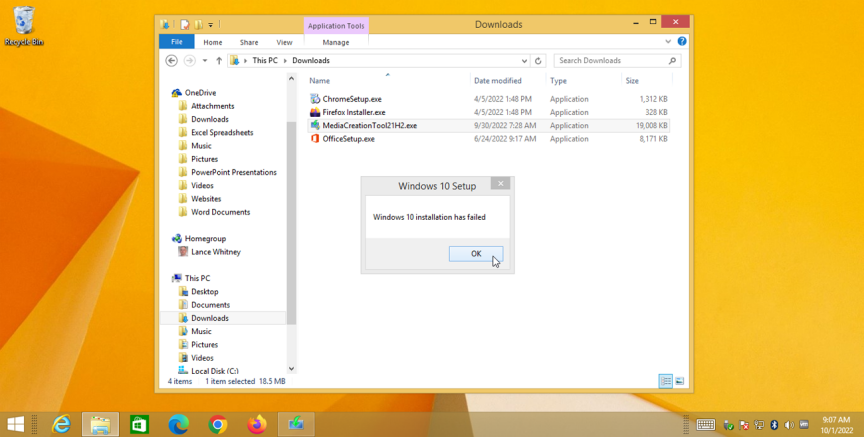
Task: Select ChromeSetup.exe file icon
Action: [315, 99]
